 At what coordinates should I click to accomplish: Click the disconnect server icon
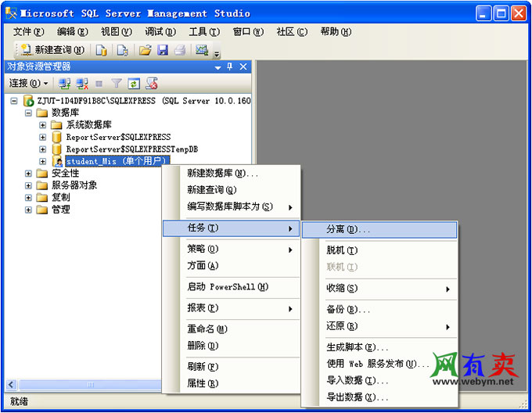coord(82,83)
